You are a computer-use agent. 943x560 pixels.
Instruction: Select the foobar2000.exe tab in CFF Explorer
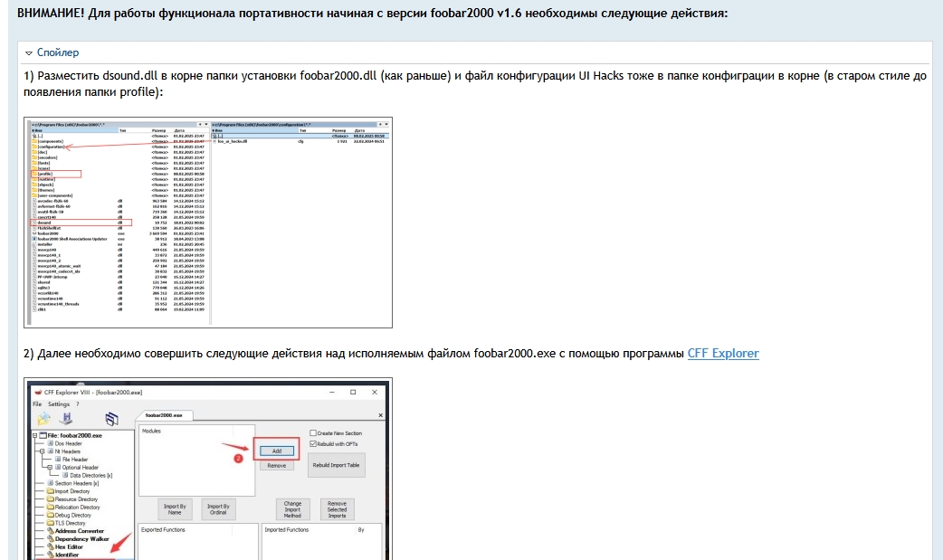[164, 415]
